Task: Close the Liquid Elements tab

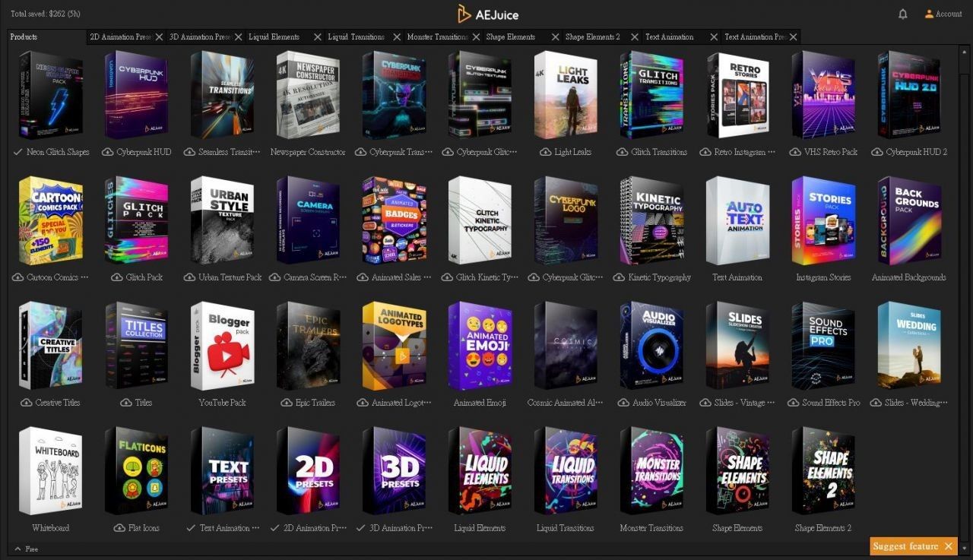Action: pos(317,36)
